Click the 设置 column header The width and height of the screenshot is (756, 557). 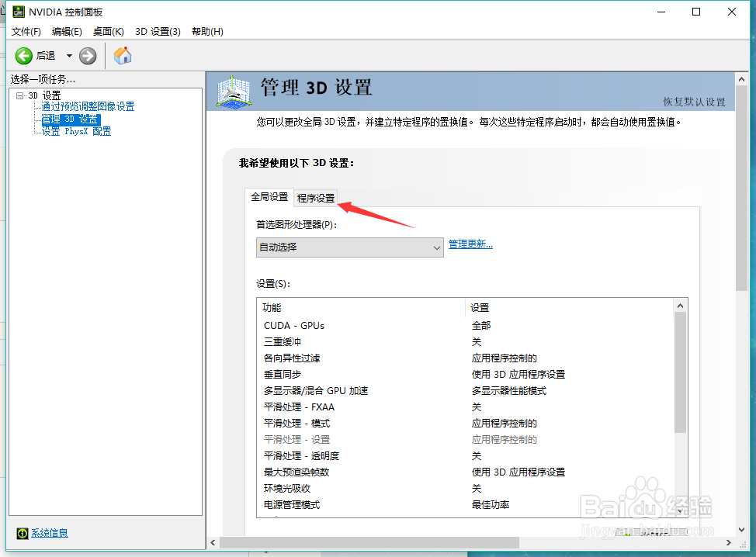tap(570, 307)
